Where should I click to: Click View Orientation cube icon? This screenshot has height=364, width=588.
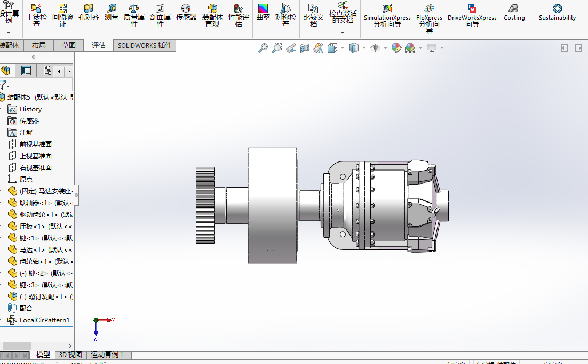click(332, 48)
